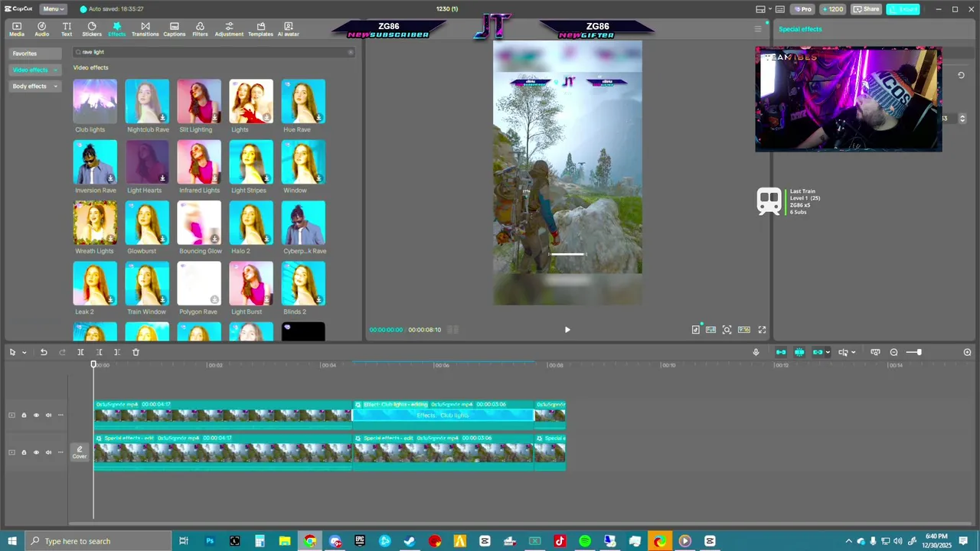Click the effects search field

point(214,52)
